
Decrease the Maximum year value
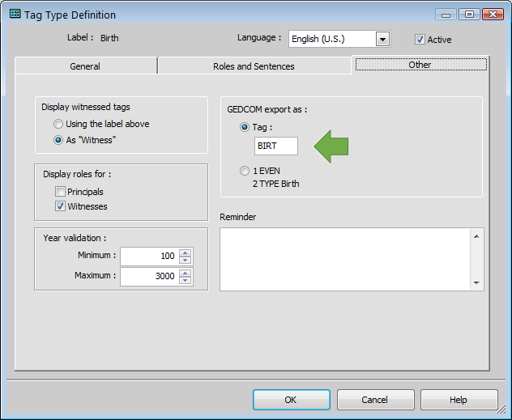(x=186, y=280)
